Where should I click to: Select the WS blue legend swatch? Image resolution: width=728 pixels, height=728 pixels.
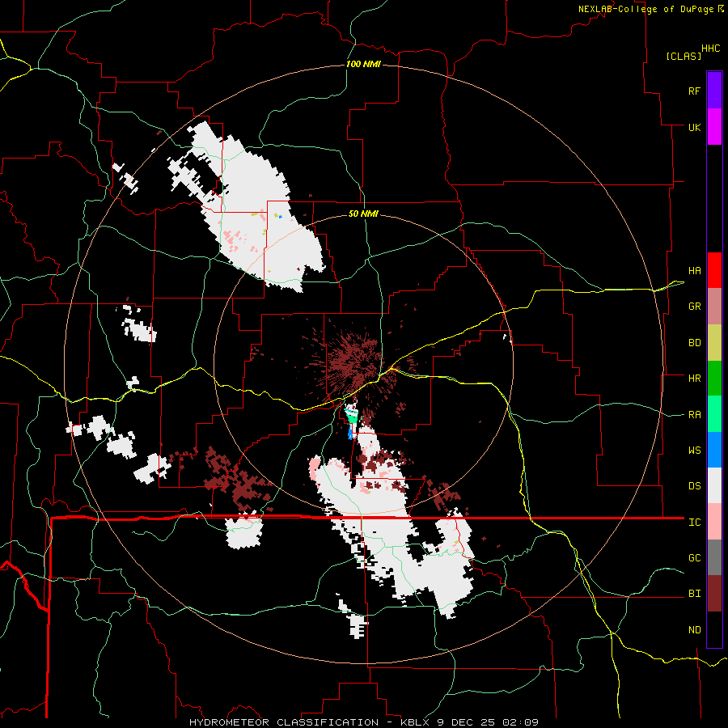pyautogui.click(x=714, y=450)
